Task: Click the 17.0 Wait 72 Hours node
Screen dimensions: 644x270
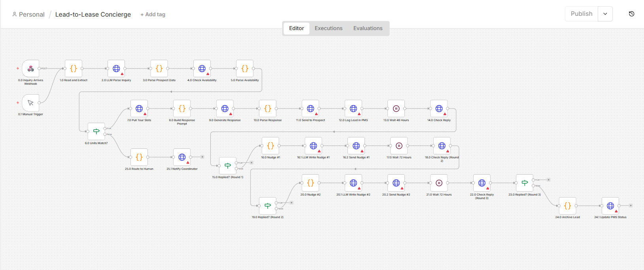Action: point(399,146)
